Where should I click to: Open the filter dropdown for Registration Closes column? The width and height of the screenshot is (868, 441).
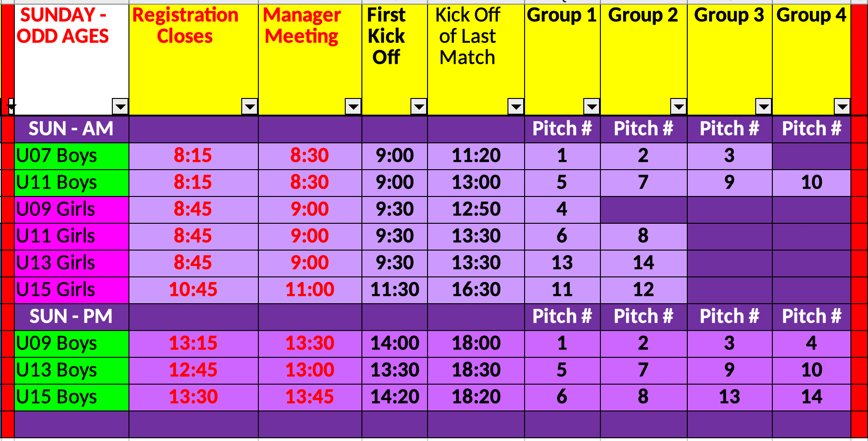(x=249, y=107)
